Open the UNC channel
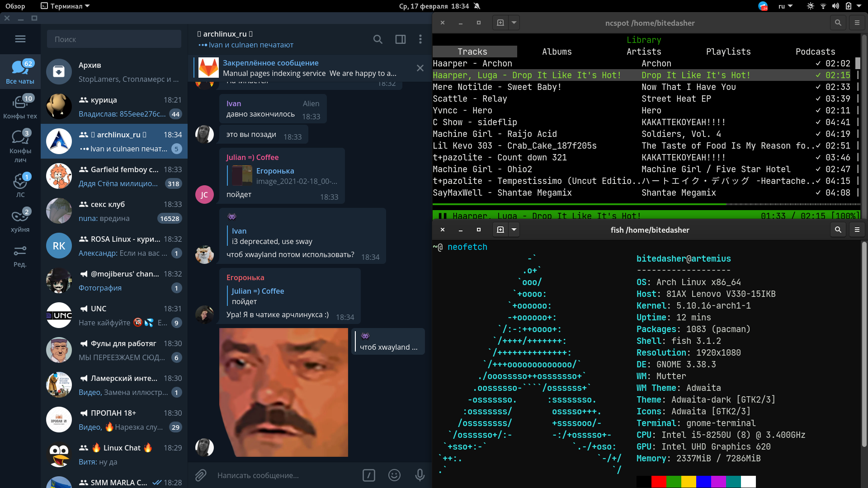Screen dimensions: 868x488 coord(114,315)
